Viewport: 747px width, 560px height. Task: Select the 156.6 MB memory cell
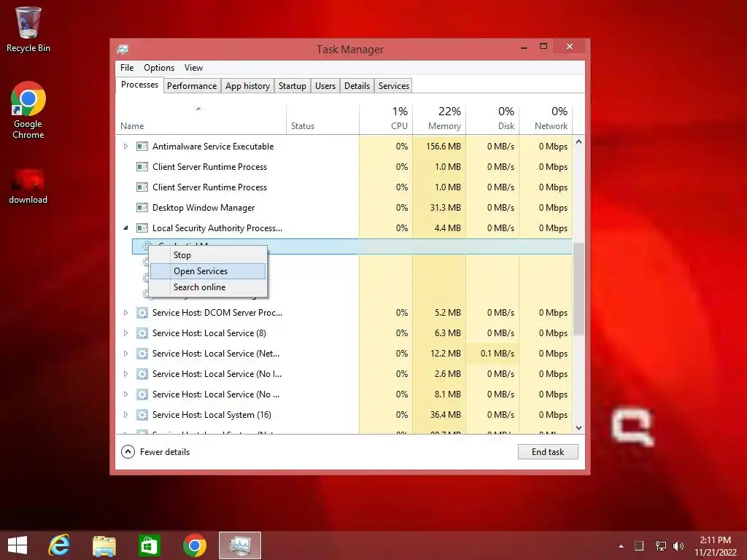tap(439, 146)
